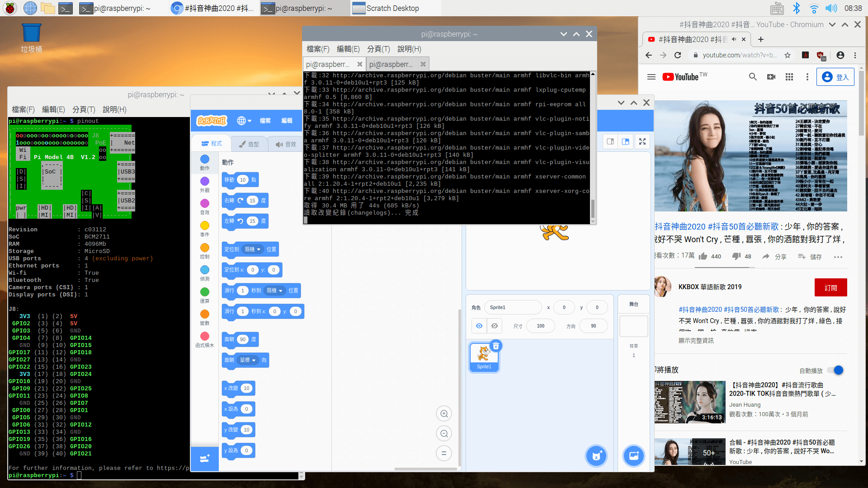Image resolution: width=868 pixels, height=488 pixels.
Task: Add a new sprite with the cat icon
Action: [x=596, y=456]
